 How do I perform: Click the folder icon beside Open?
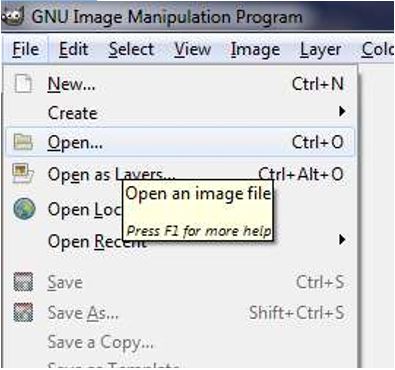tap(23, 142)
